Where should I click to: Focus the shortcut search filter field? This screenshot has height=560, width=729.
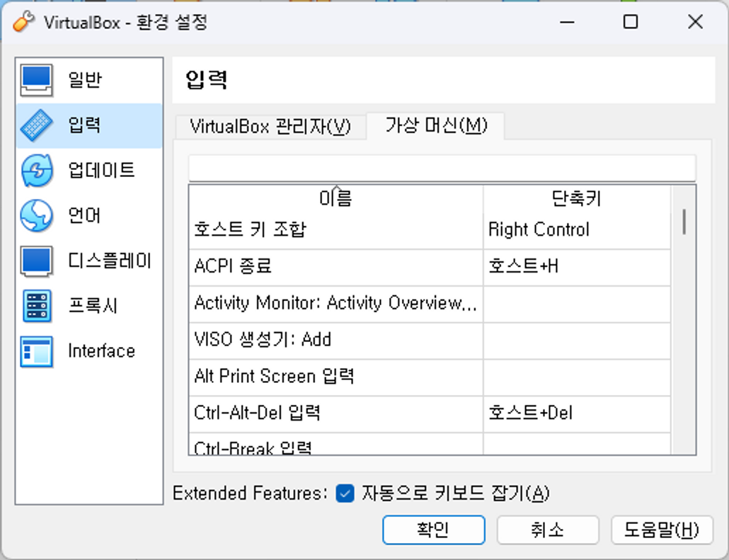(442, 168)
